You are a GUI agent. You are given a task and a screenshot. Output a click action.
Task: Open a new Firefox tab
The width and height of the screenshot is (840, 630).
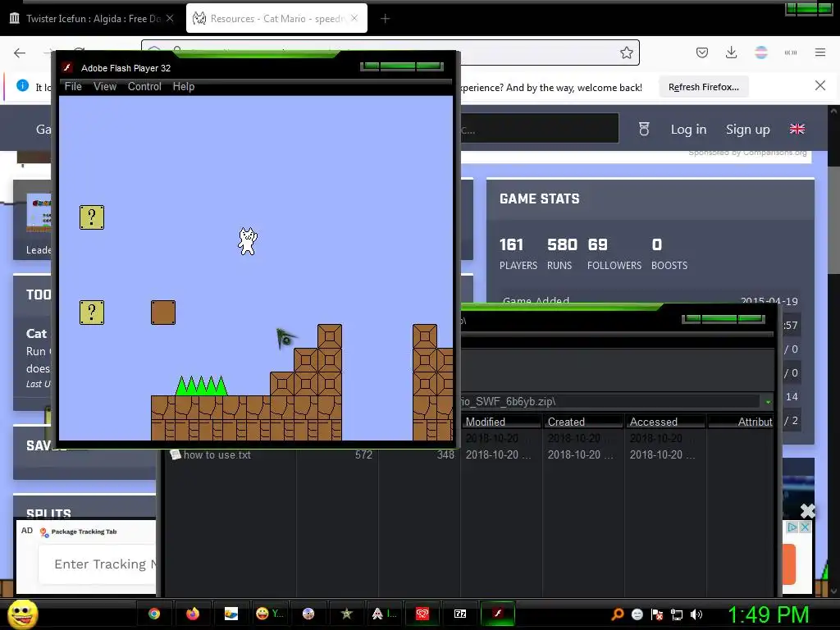point(386,19)
